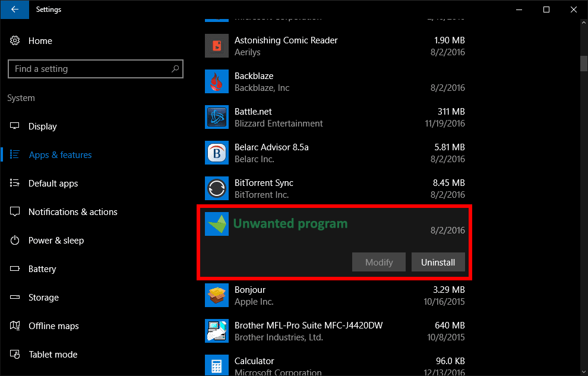The image size is (588, 376).
Task: Click the scrollbar down arrow
Action: click(583, 371)
